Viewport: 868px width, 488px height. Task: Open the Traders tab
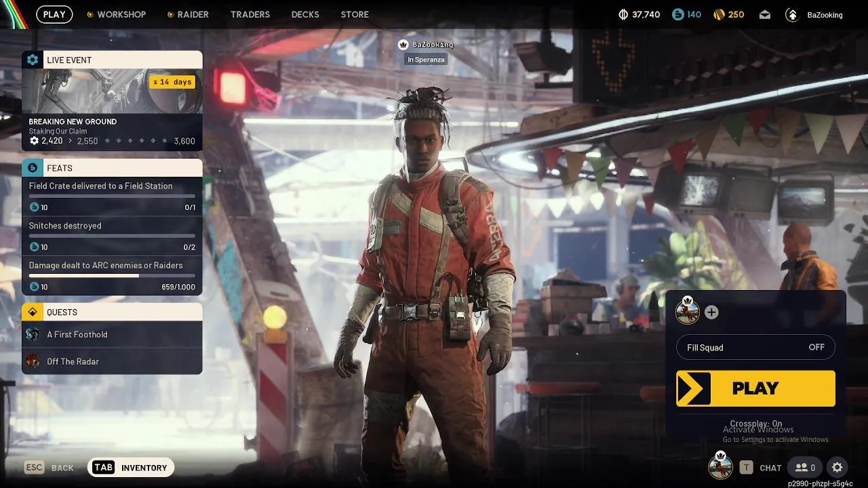click(x=250, y=14)
